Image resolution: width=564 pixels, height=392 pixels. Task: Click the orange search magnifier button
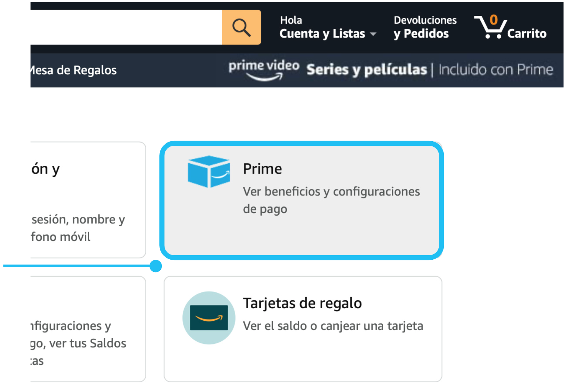(x=241, y=27)
